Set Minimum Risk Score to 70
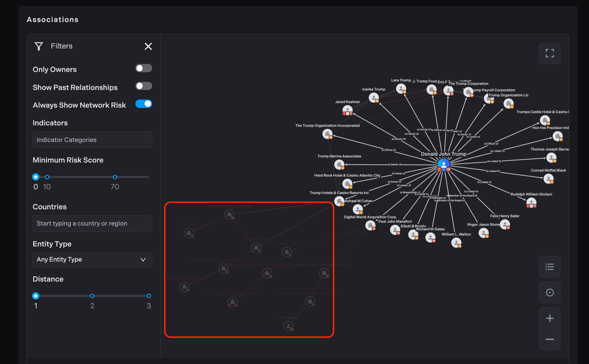589x364 pixels. [x=115, y=177]
